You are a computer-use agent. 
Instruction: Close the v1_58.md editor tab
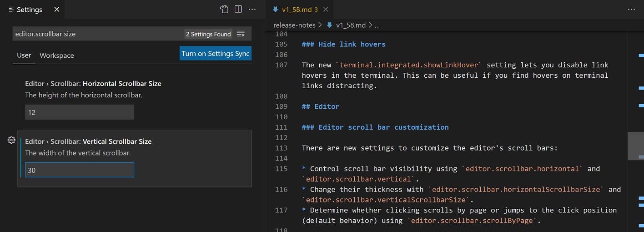[x=326, y=10]
